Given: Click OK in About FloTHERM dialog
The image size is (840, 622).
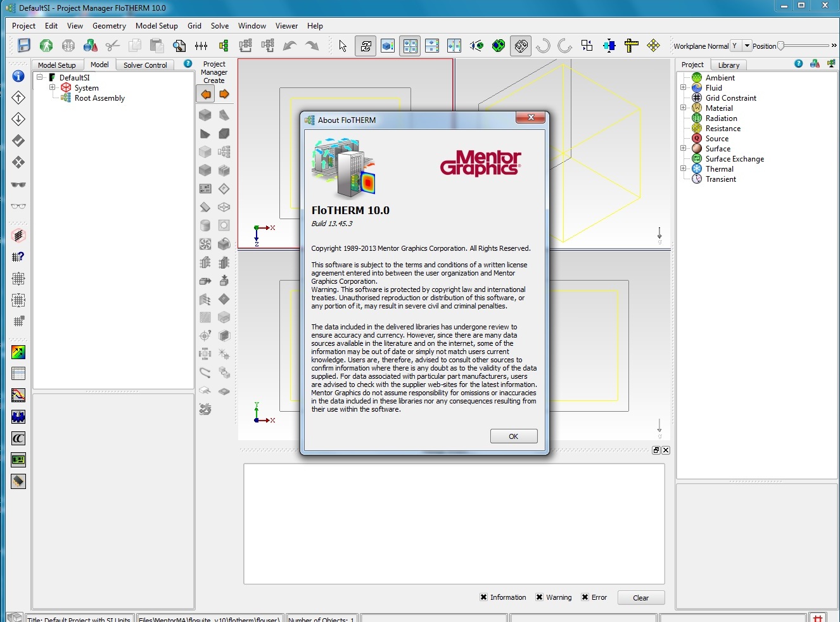Looking at the screenshot, I should coord(514,436).
